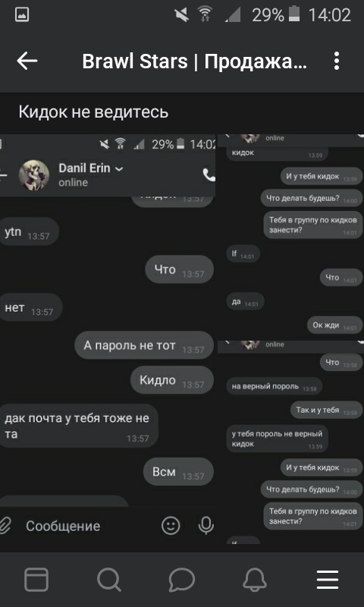Tap the paperclip attachment icon
The height and width of the screenshot is (607, 364).
coord(5,526)
